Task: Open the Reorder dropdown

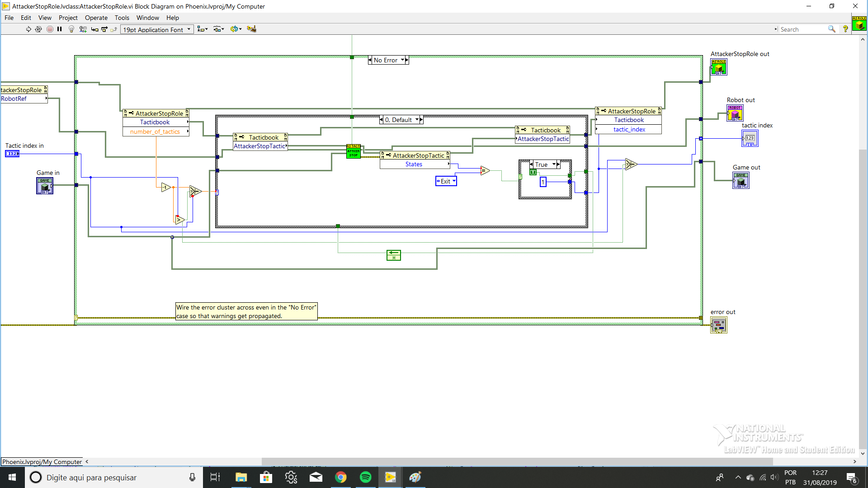Action: (236, 29)
